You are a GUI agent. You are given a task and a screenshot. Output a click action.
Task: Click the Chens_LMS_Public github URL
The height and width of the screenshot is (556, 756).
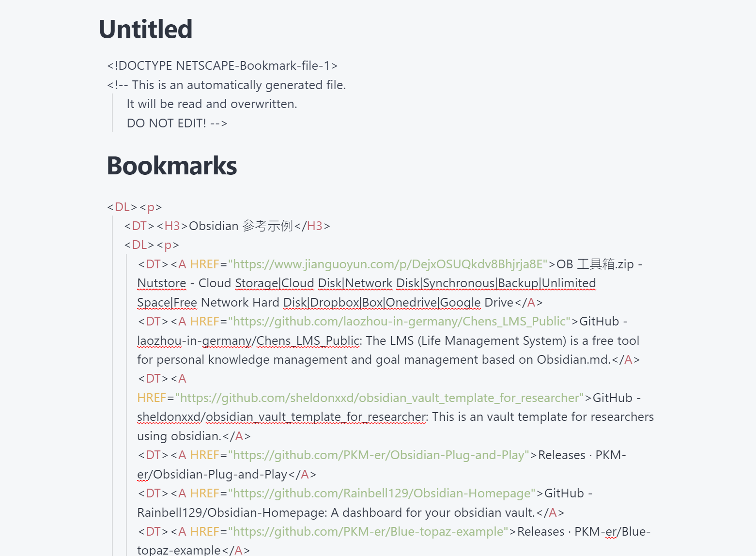pos(400,321)
